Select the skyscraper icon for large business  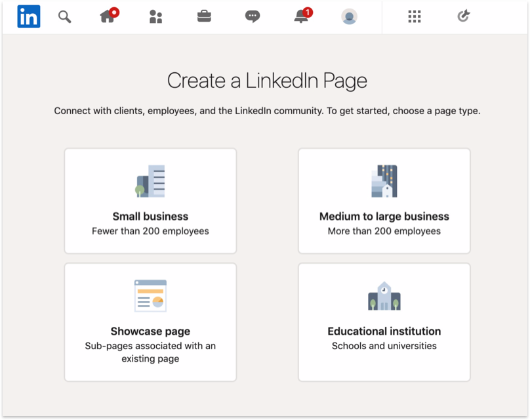384,181
